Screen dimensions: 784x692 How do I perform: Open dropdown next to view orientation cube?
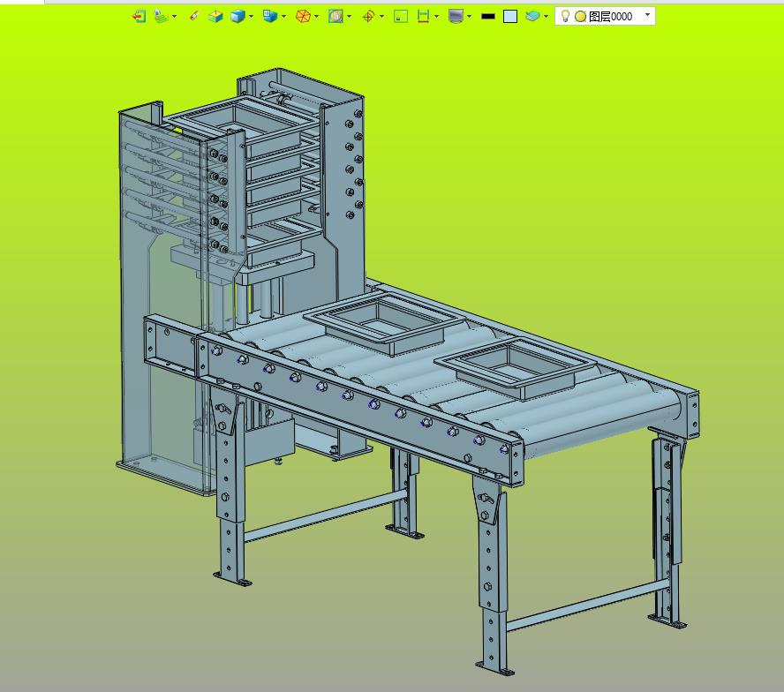(x=284, y=17)
